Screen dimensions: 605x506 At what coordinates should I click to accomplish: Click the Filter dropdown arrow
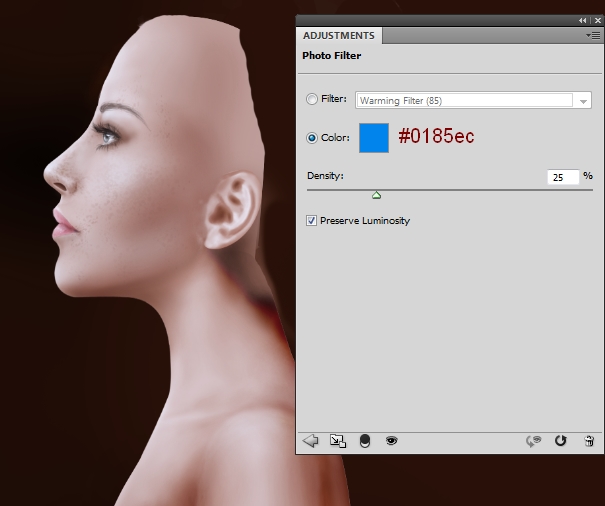[581, 100]
